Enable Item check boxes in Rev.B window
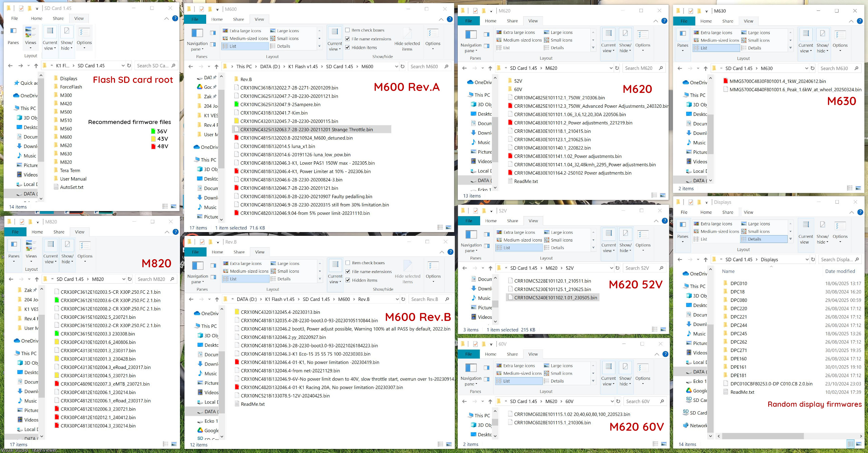 click(x=348, y=263)
